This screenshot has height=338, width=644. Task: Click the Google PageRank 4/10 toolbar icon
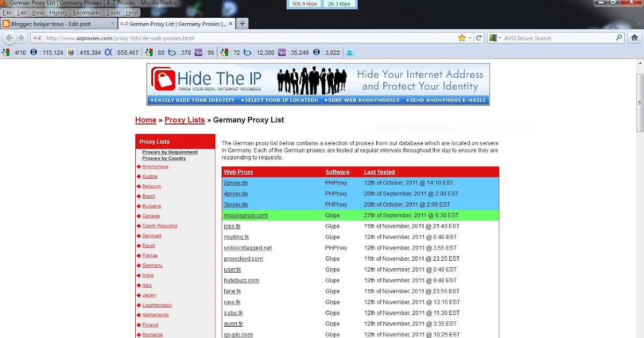point(6,53)
